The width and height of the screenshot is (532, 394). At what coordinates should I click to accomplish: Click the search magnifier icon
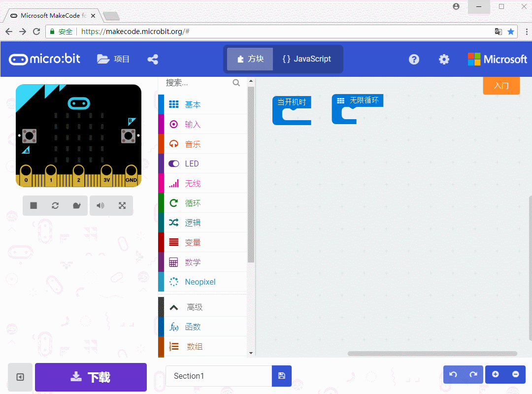click(x=236, y=82)
